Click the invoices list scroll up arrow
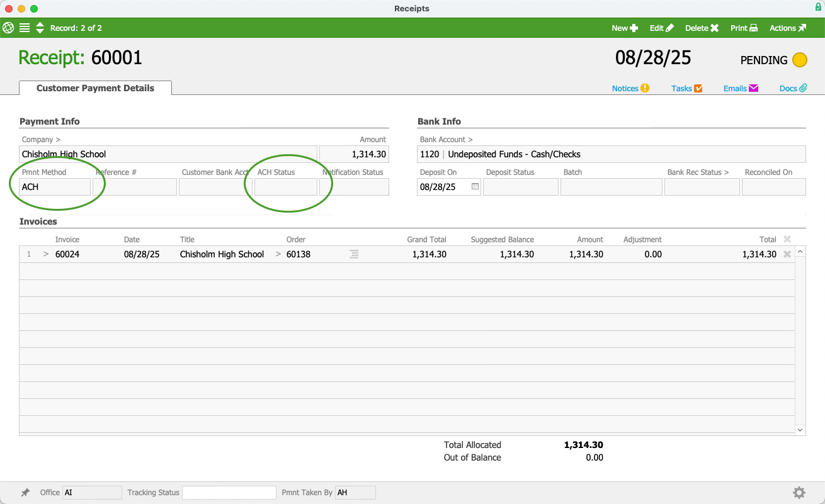825x504 pixels. pos(800,252)
